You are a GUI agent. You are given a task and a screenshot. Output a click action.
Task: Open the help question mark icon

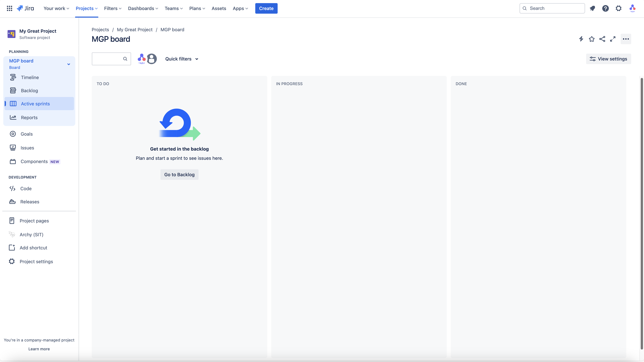605,8
